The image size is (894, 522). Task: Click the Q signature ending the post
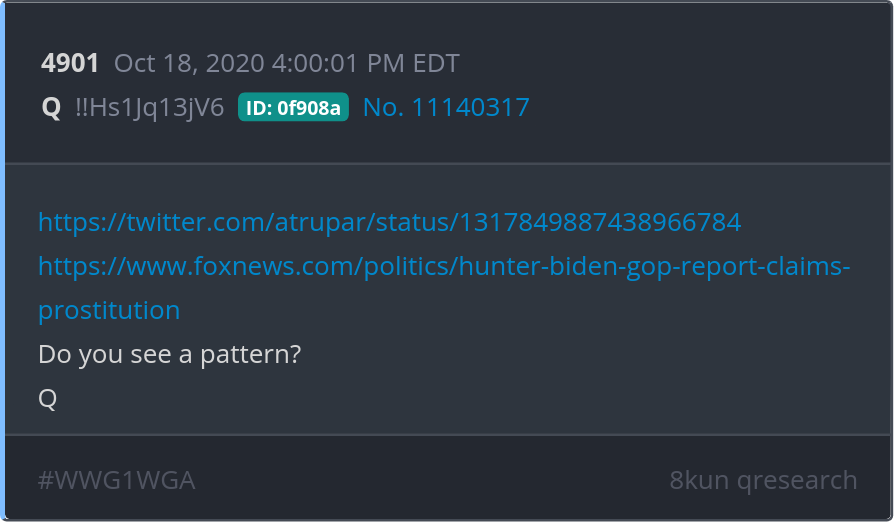tap(47, 398)
